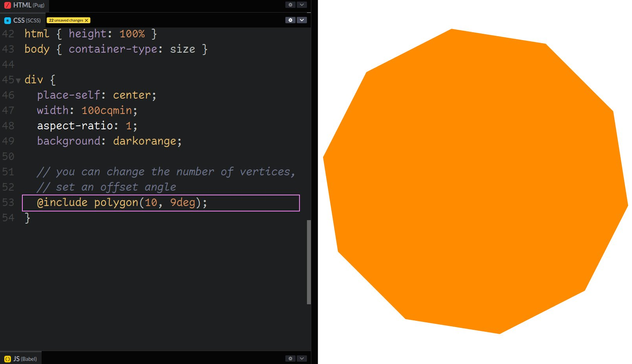Expand the CSS editor dropdown chevron

tap(302, 20)
